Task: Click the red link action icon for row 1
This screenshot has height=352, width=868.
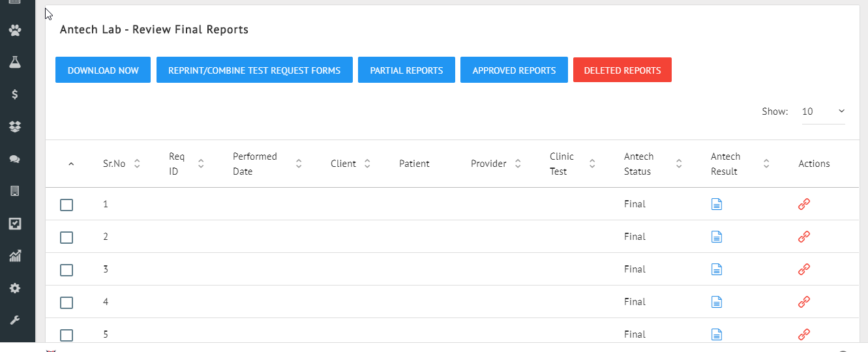Action: click(x=804, y=204)
